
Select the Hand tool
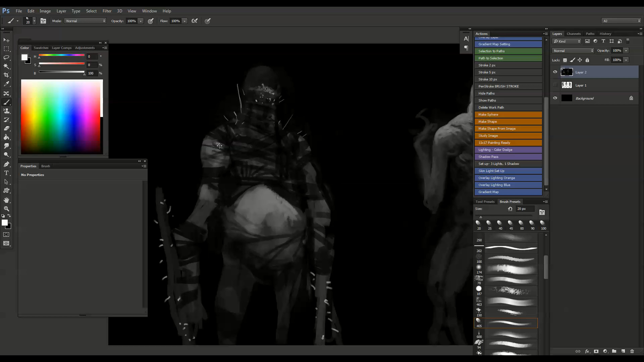click(x=6, y=200)
